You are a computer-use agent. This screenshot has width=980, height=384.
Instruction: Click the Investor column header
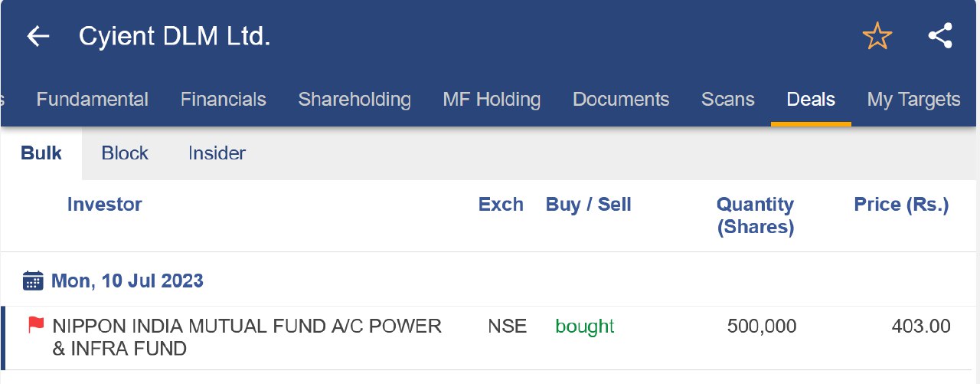pyautogui.click(x=104, y=205)
